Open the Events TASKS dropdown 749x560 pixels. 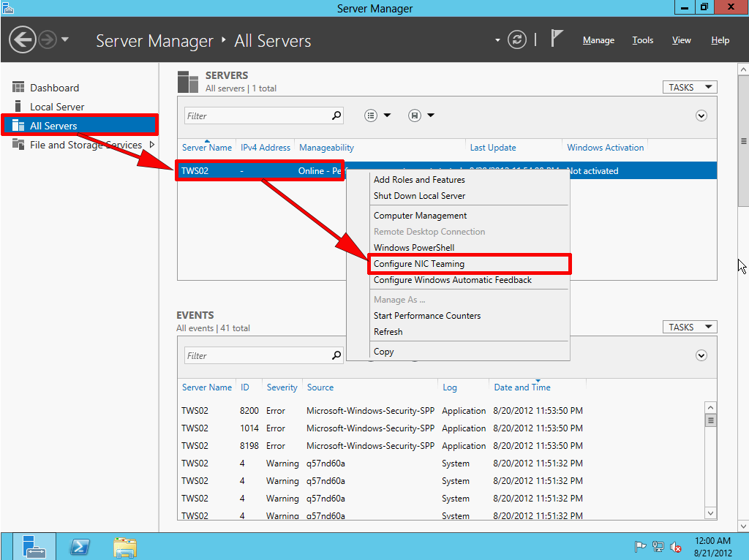pos(690,327)
